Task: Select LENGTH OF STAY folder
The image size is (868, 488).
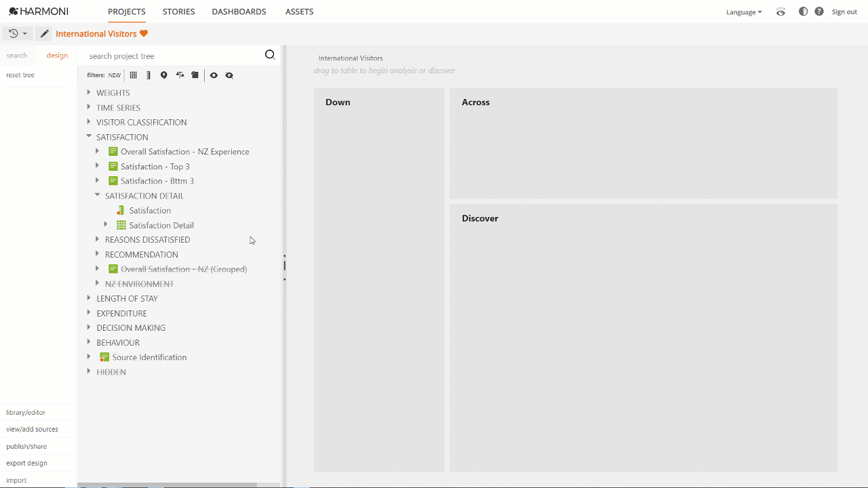Action: pyautogui.click(x=127, y=298)
